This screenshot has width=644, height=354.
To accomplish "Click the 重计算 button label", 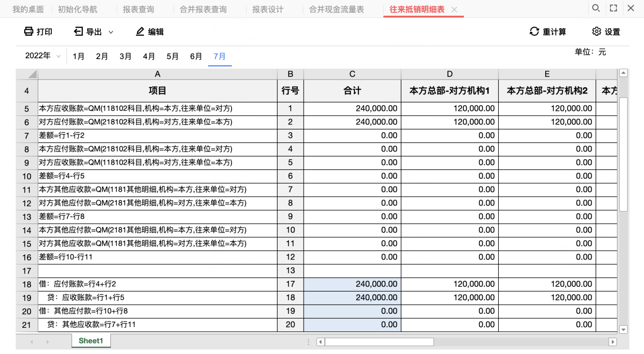I will tap(554, 32).
